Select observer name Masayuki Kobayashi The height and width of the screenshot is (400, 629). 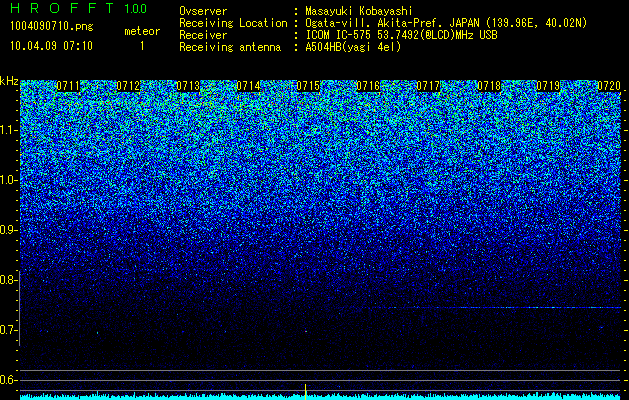click(359, 12)
